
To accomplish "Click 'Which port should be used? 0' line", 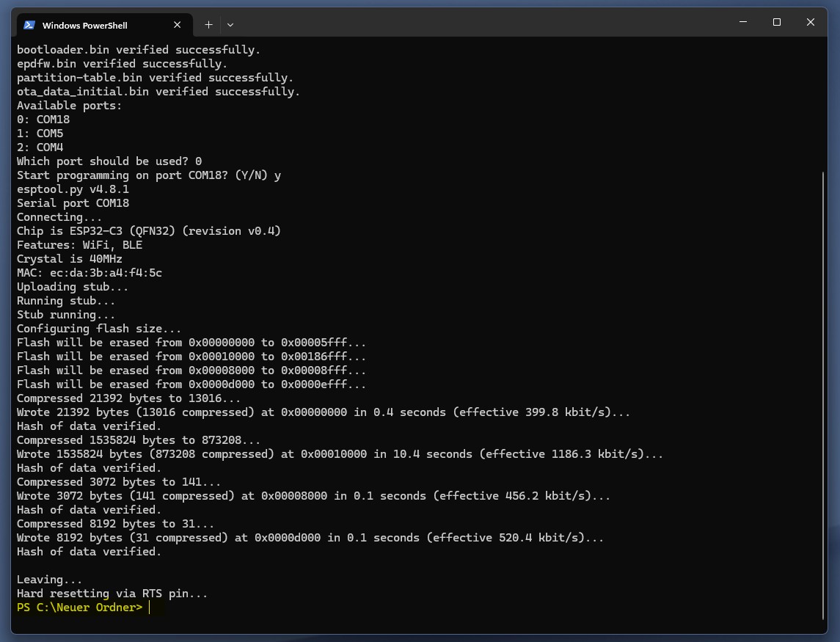I will pyautogui.click(x=109, y=161).
